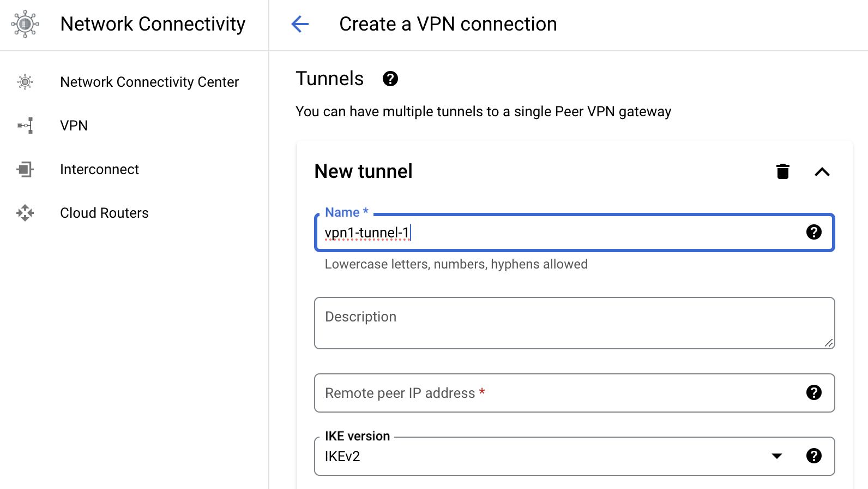Expand the IKE version dropdown arrow
Viewport: 868px width, 489px height.
tap(777, 456)
